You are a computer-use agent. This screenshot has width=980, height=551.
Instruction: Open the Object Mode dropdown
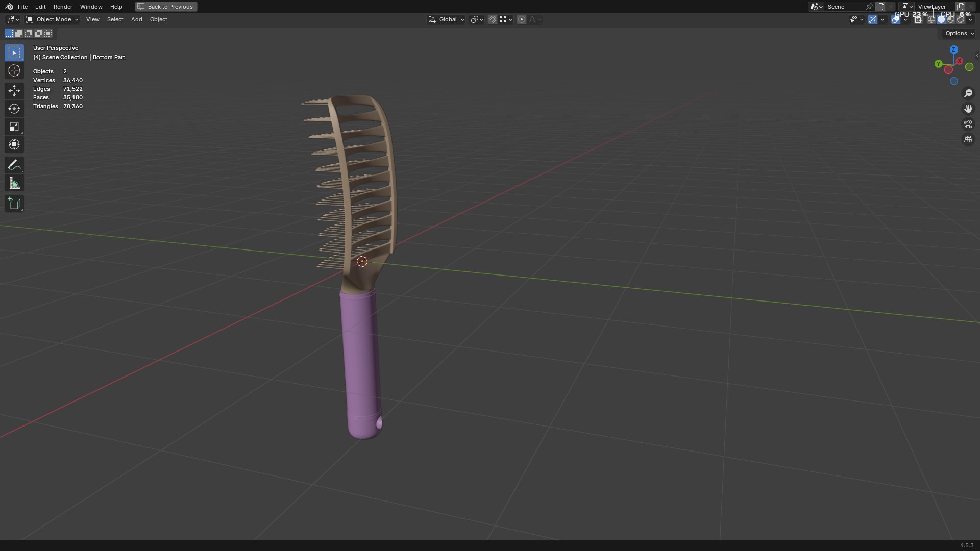click(x=52, y=19)
